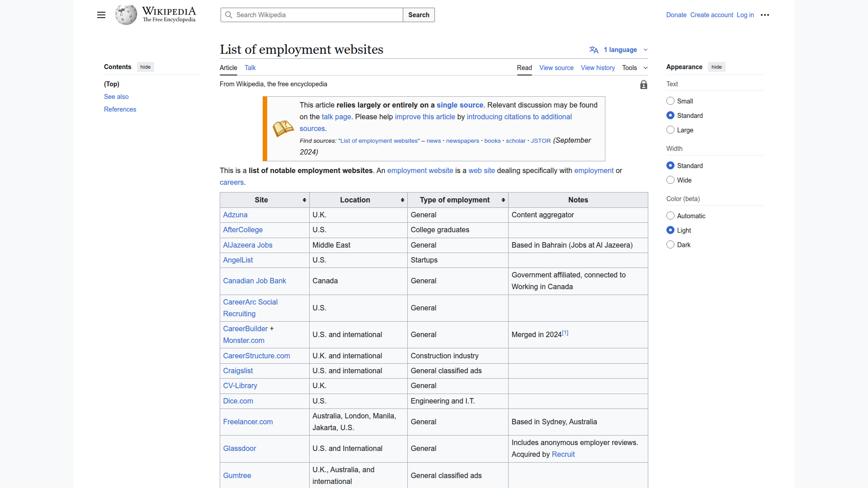Image resolution: width=868 pixels, height=488 pixels.
Task: Click the Notes column header
Action: 578,200
